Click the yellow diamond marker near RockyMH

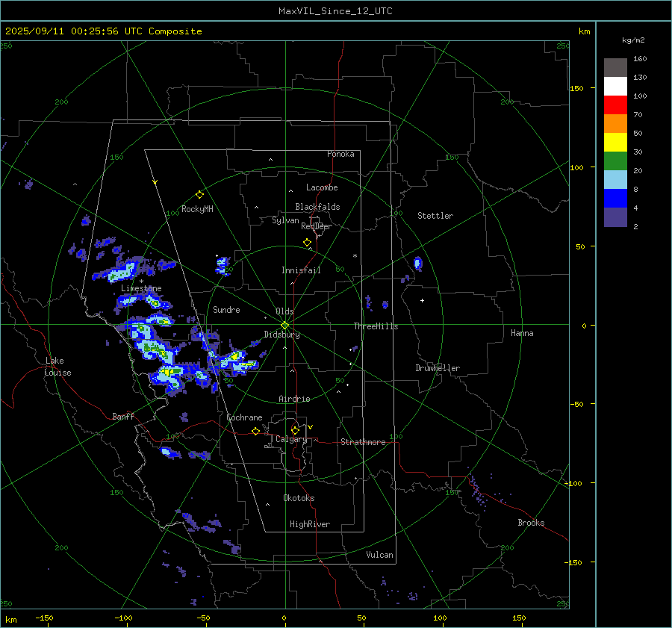click(x=199, y=195)
